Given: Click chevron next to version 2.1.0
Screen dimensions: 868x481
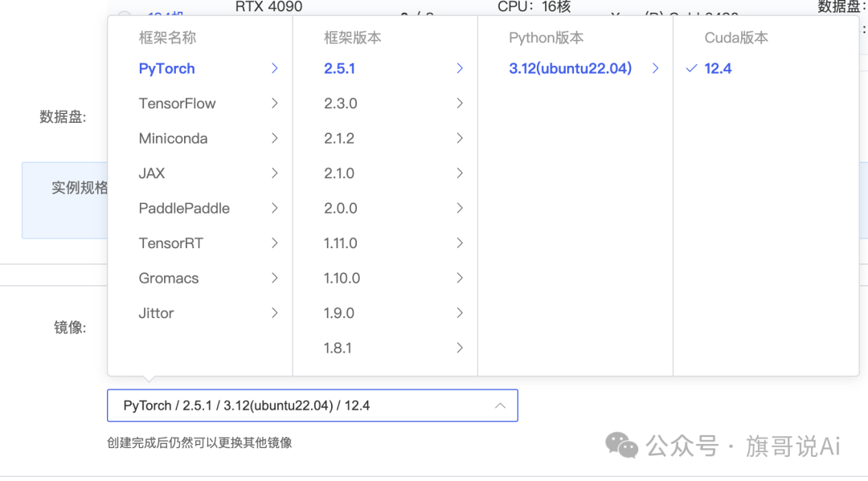Looking at the screenshot, I should (460, 173).
